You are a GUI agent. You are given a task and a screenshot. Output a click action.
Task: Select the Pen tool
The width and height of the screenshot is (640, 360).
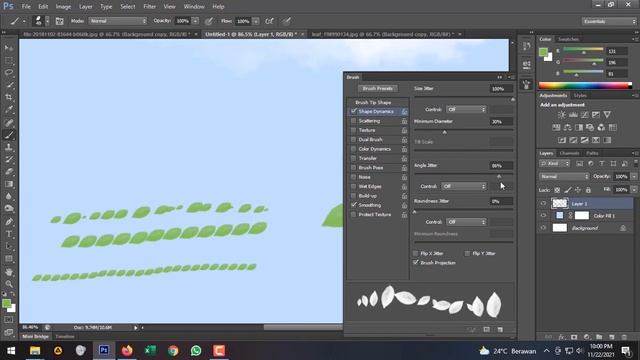9,222
